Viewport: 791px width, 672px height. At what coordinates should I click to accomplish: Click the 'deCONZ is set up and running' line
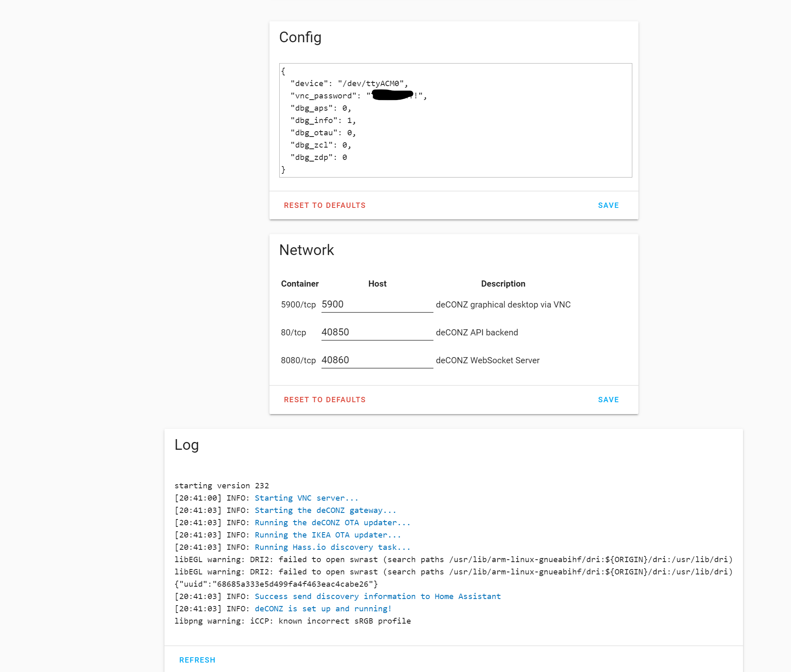click(323, 608)
